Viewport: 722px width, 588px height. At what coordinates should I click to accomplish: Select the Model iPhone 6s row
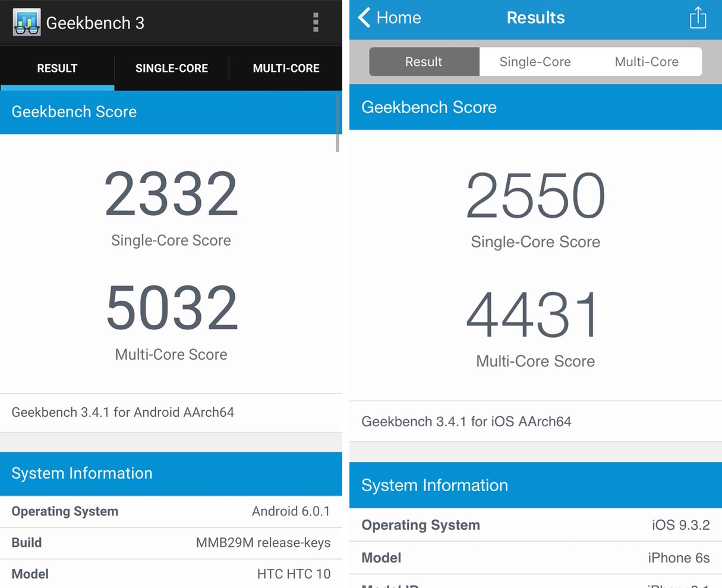click(x=535, y=558)
